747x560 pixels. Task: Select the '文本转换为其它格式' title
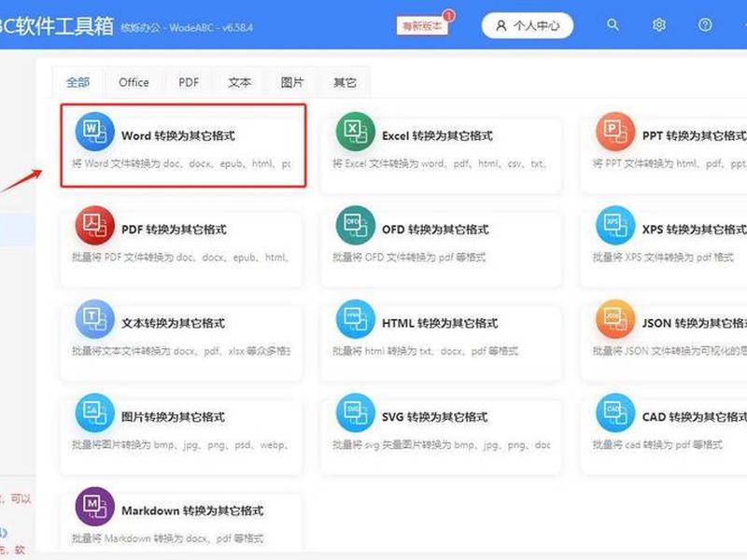[x=173, y=323]
